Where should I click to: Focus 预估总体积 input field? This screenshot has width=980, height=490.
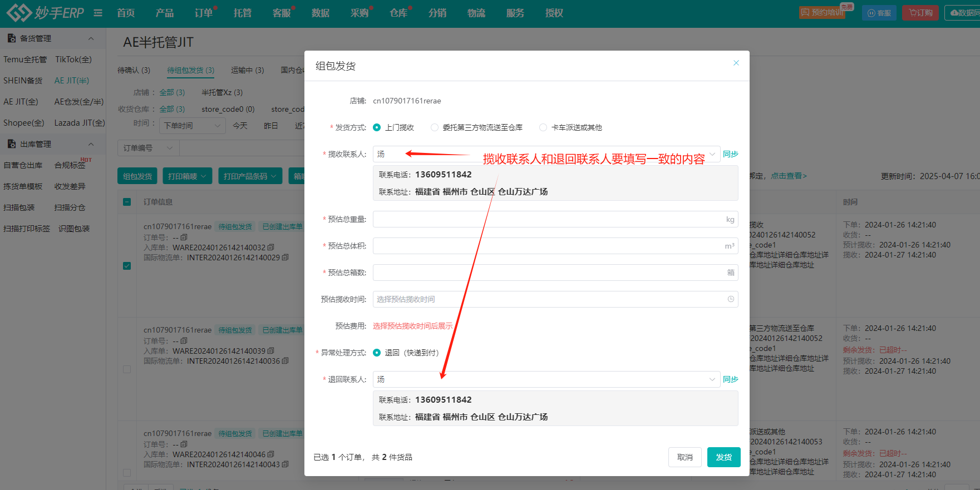(x=555, y=246)
